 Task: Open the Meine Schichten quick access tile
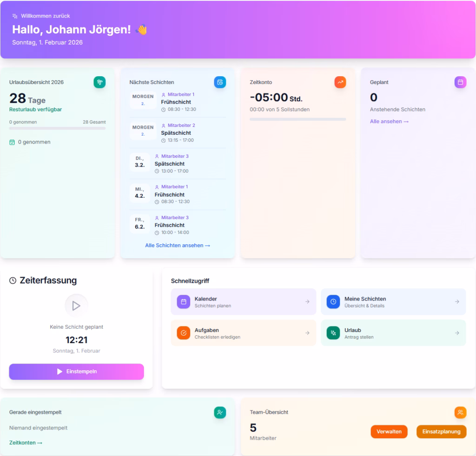point(393,302)
